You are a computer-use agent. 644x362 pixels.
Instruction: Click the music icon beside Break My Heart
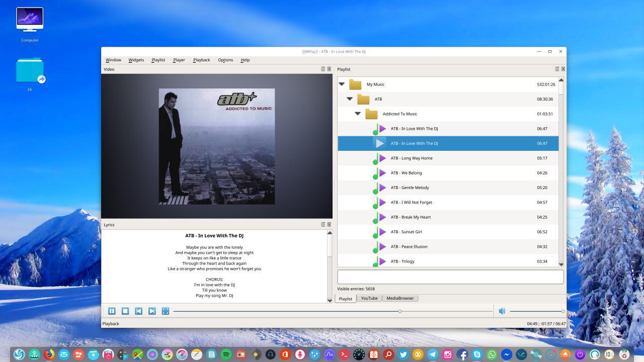[x=379, y=217]
